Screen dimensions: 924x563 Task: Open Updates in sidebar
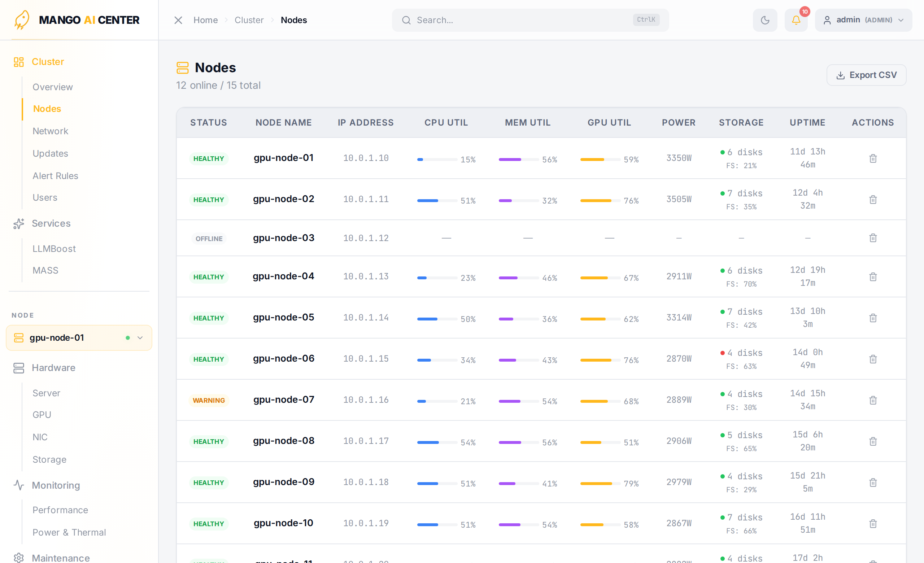point(50,153)
